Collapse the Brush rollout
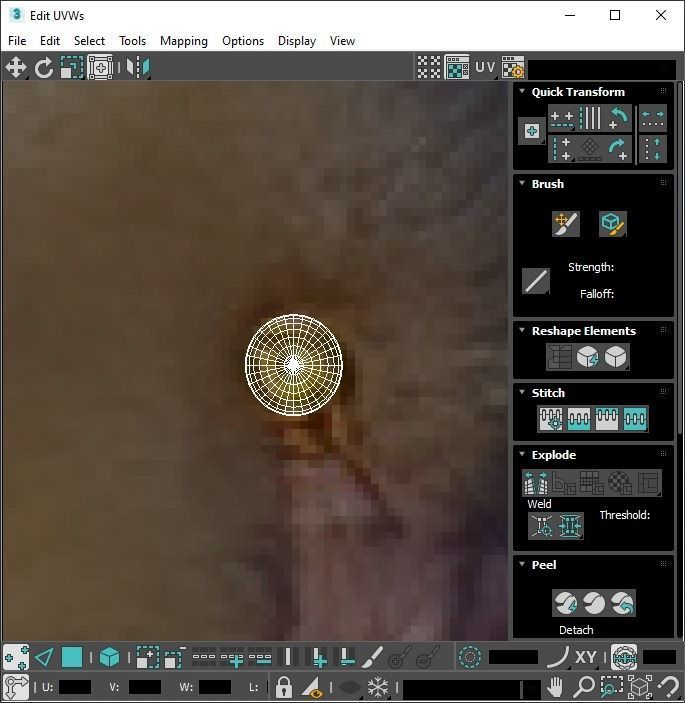The width and height of the screenshot is (685, 703). (522, 183)
